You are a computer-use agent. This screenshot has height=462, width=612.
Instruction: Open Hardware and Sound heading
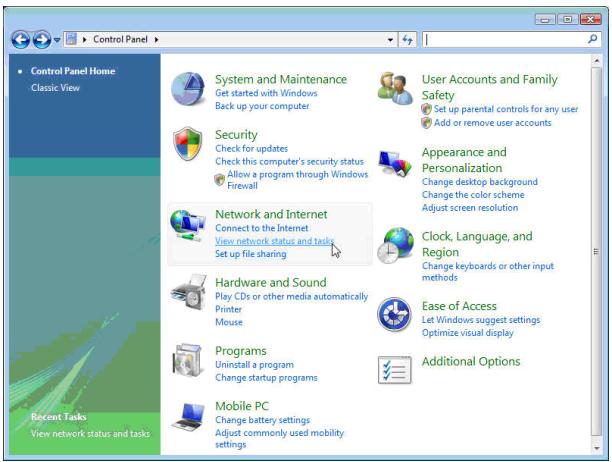(x=270, y=283)
